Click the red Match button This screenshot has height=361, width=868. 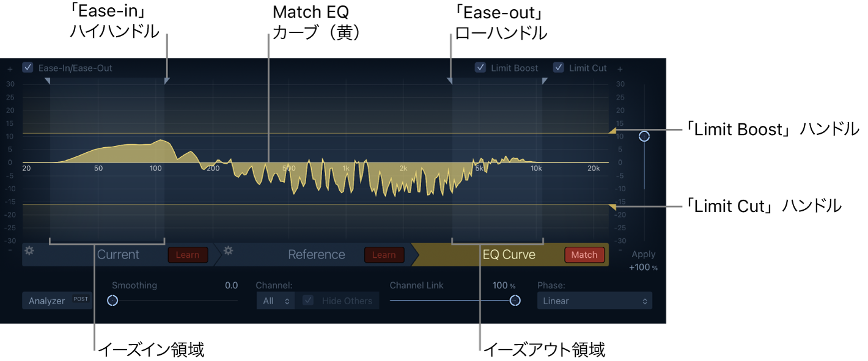pos(584,255)
